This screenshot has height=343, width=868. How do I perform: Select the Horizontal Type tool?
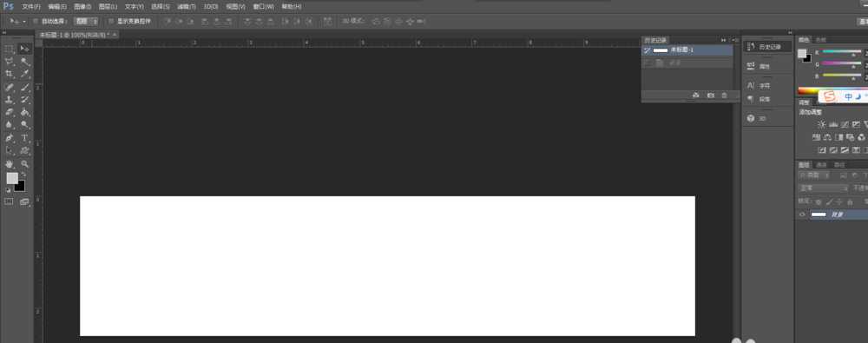(25, 137)
